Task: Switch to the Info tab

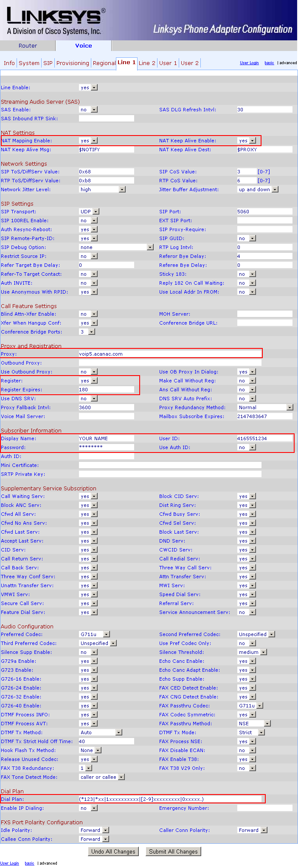Action: 9,63
